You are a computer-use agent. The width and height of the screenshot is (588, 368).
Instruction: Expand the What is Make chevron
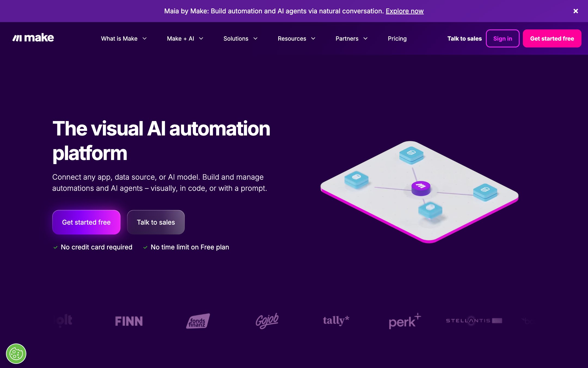(145, 38)
